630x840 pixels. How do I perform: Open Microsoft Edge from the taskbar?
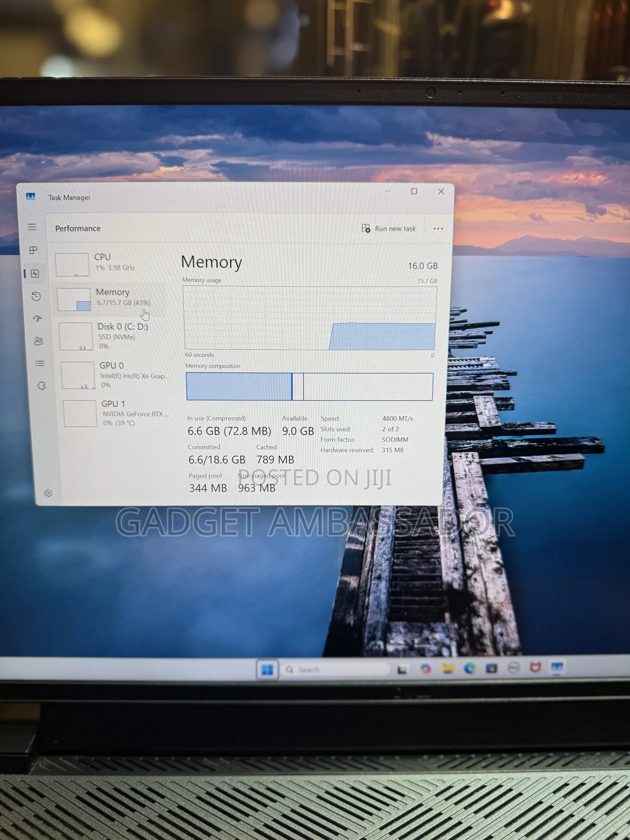(469, 668)
